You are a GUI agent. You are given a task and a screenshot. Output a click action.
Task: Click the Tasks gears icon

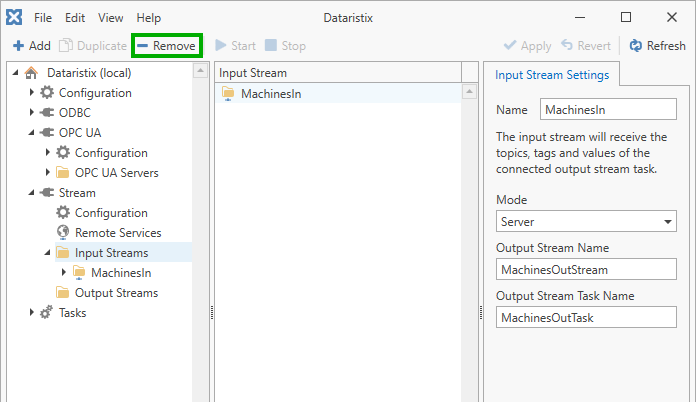(47, 312)
